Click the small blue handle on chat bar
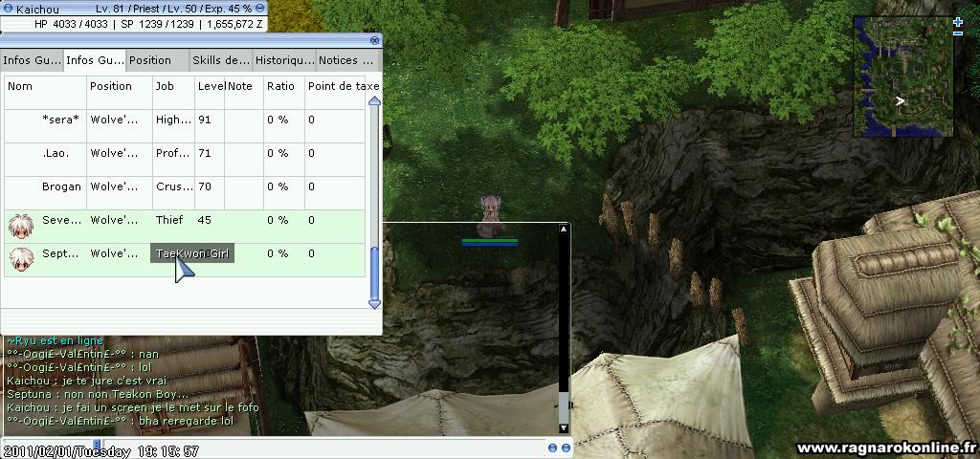The height and width of the screenshot is (459, 980). point(97,445)
